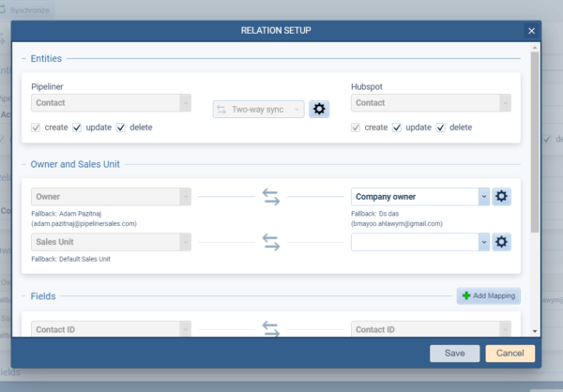Open the Pipeliner Contact entity dropdown

coord(112,102)
